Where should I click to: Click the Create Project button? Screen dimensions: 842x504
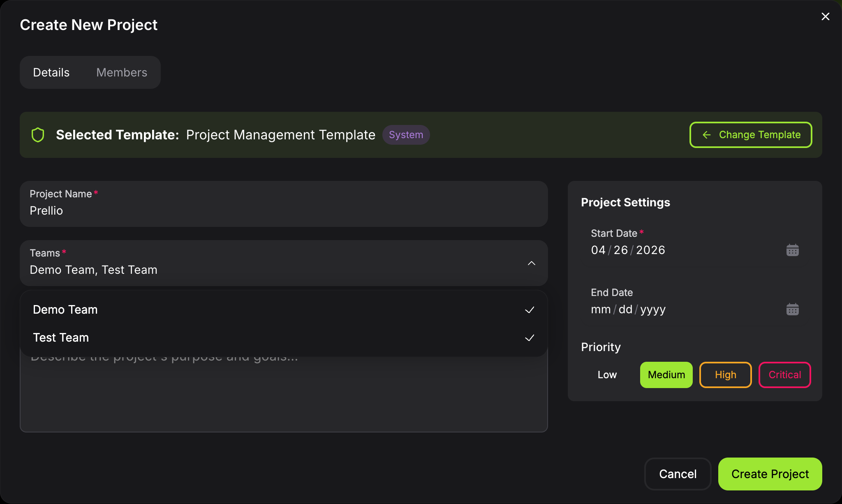point(770,474)
